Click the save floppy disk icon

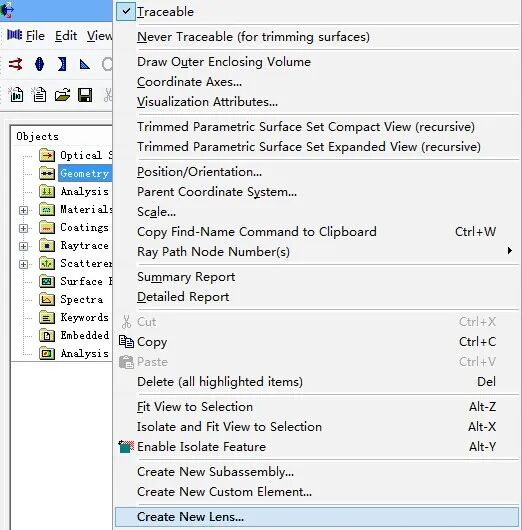85,95
